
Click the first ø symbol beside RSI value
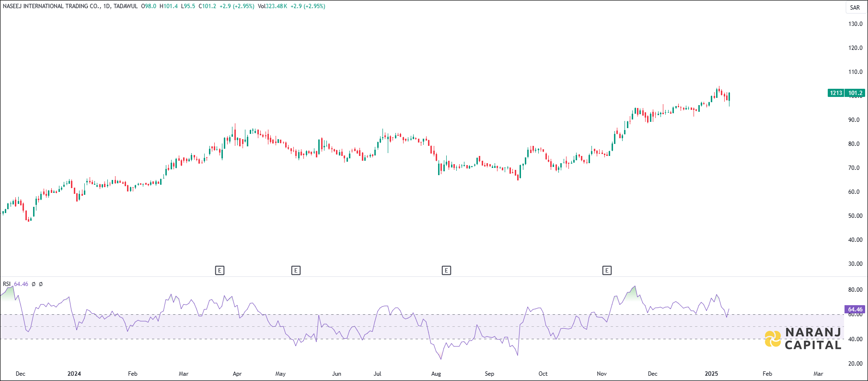pos(34,284)
